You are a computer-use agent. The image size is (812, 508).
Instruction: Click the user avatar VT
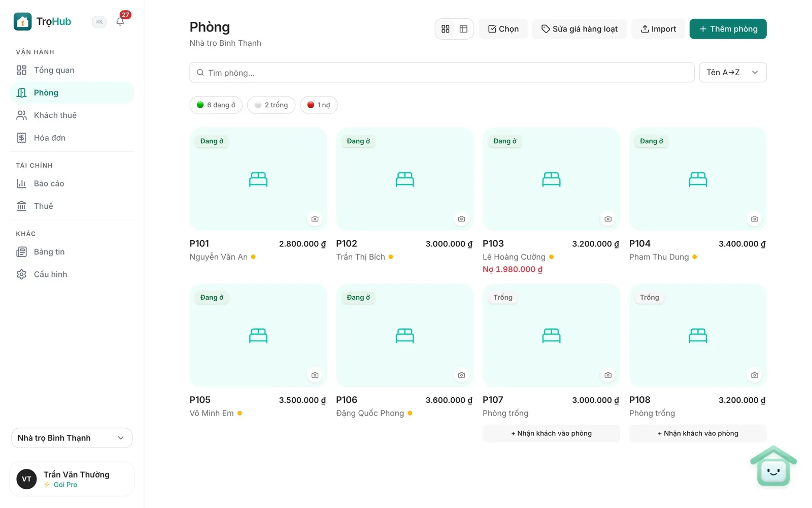(26, 479)
